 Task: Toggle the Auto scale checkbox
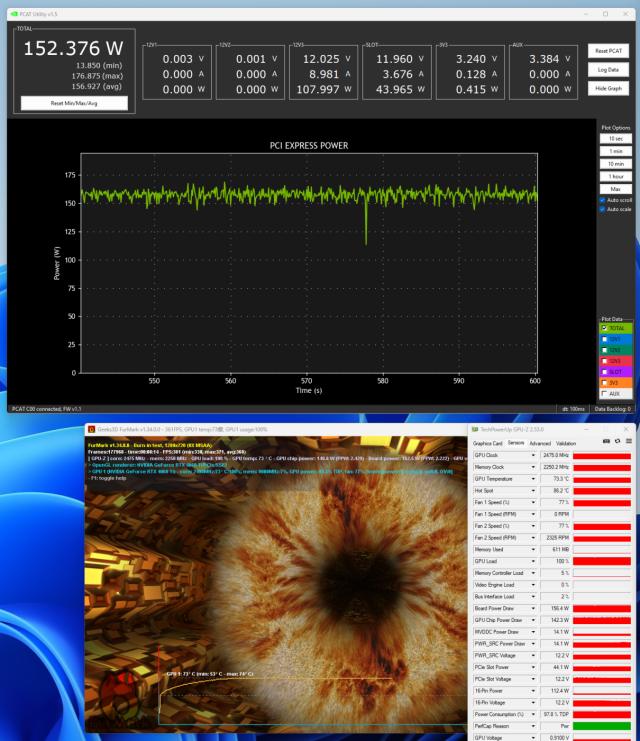(602, 209)
